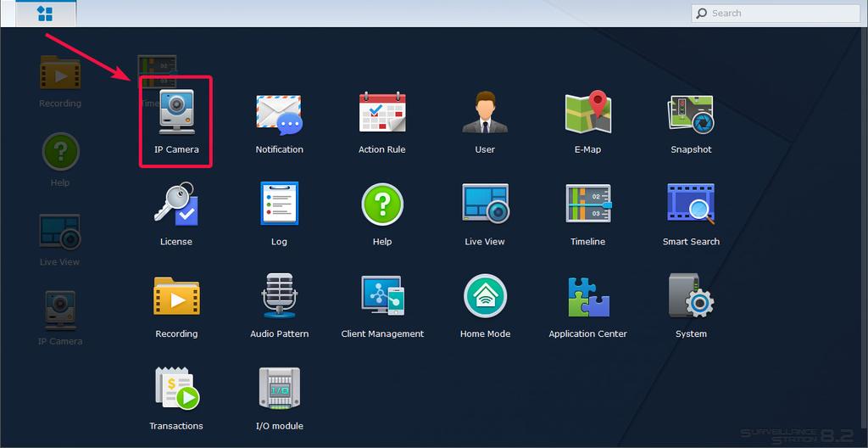Open Client Management
This screenshot has height=448, width=868.
pos(382,295)
